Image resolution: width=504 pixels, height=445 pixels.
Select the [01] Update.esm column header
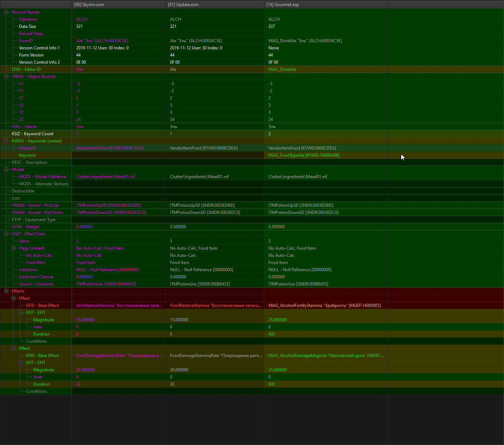pos(215,5)
